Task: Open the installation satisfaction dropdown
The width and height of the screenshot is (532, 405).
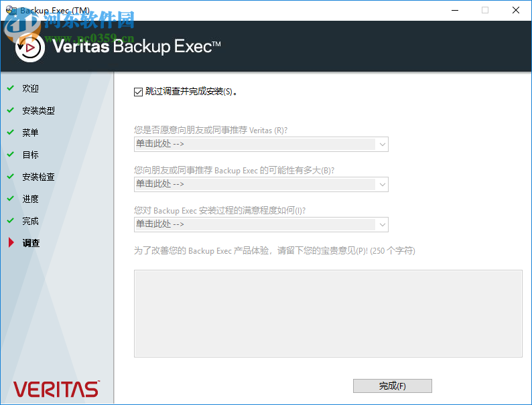Action: pos(261,224)
